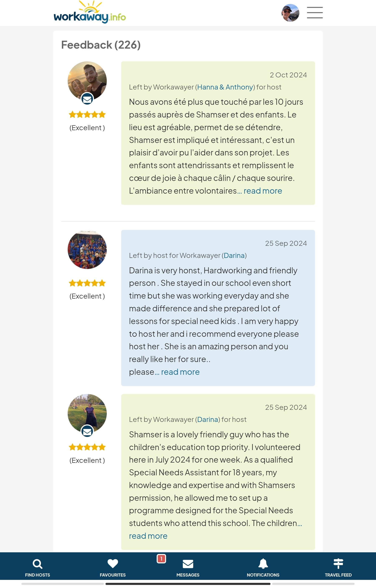The width and height of the screenshot is (376, 588).
Task: Click five-star rating under Hanna & Anthony's photo
Action: pyautogui.click(x=87, y=115)
